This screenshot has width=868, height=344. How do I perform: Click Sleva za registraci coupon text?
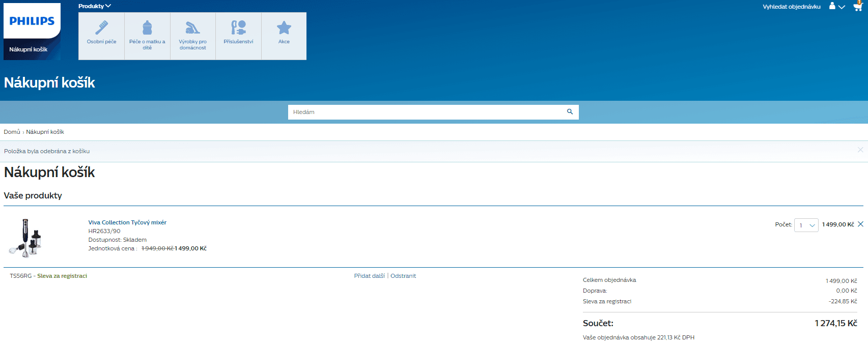coord(62,276)
